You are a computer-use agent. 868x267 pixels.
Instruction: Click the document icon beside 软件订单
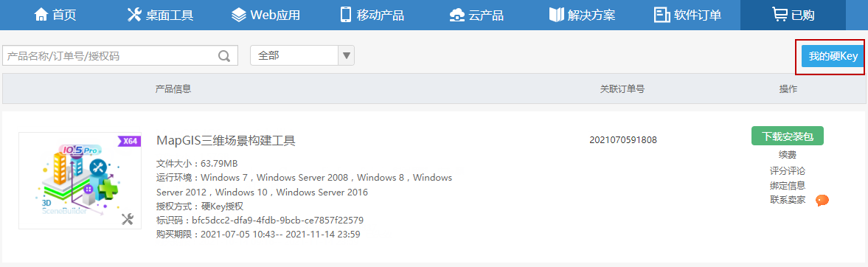pos(662,15)
